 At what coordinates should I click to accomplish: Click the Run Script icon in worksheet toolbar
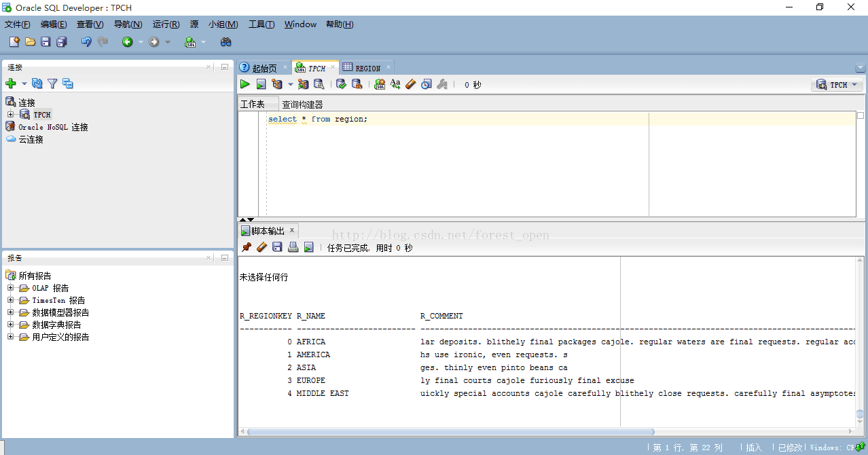[261, 84]
